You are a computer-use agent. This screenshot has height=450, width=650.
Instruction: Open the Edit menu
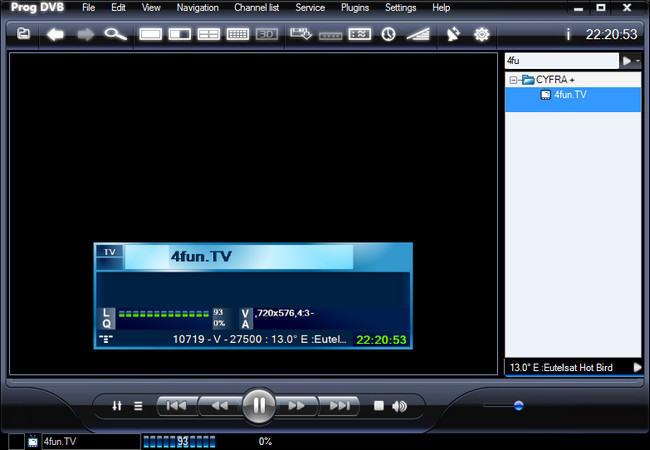pos(118,7)
